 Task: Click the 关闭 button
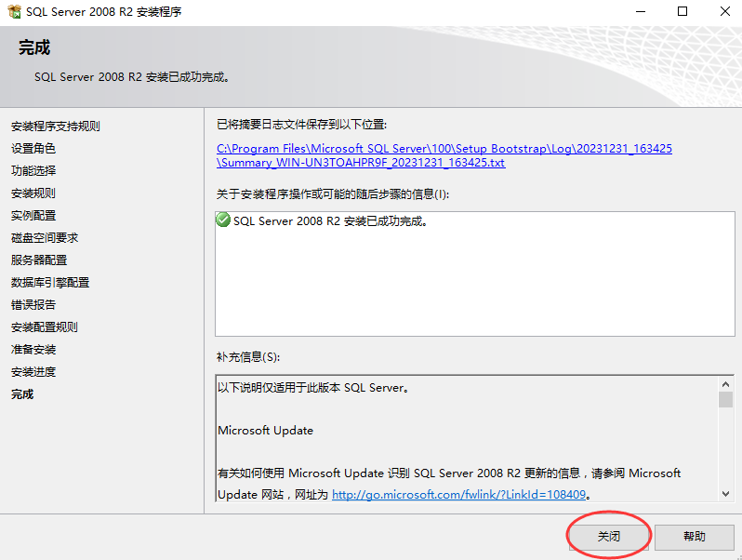click(x=608, y=537)
